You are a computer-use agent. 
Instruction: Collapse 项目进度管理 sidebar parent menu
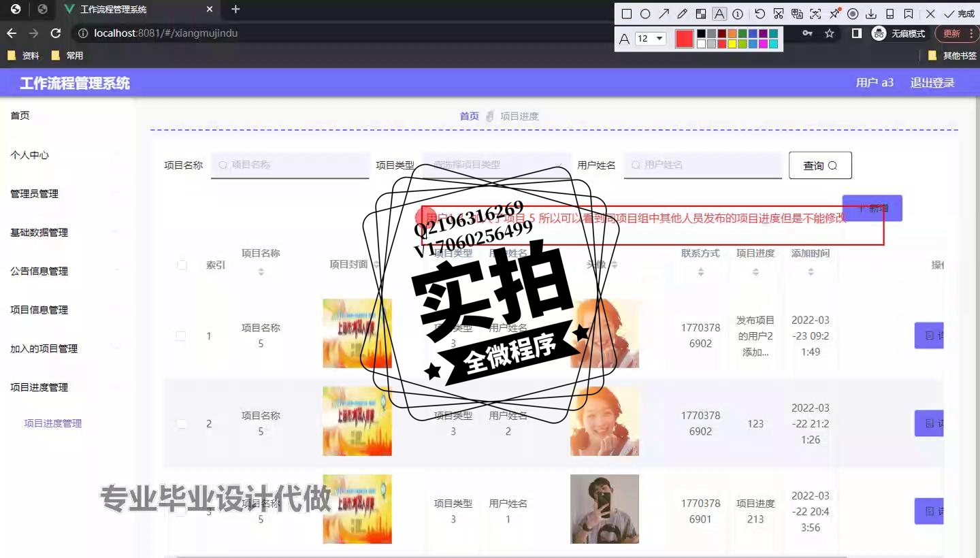[x=67, y=388]
